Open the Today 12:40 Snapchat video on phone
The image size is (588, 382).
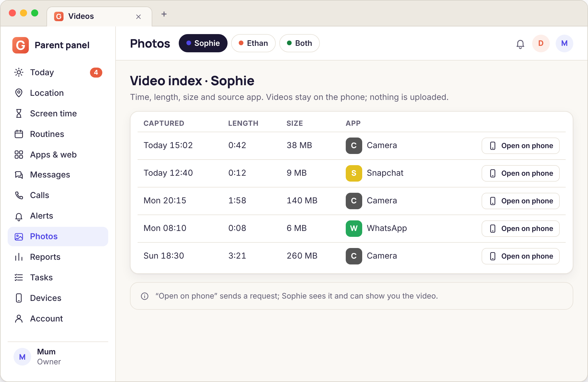pyautogui.click(x=521, y=173)
